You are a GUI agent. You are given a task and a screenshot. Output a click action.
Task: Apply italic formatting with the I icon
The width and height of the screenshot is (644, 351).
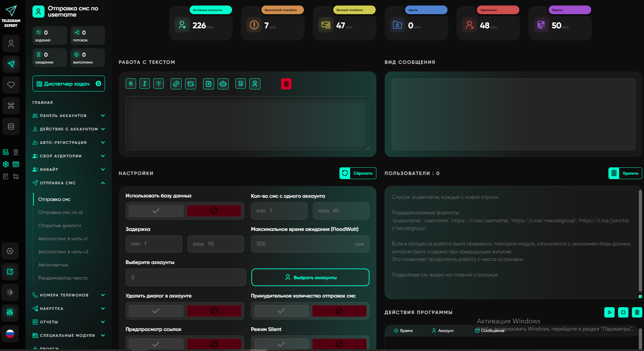click(145, 84)
